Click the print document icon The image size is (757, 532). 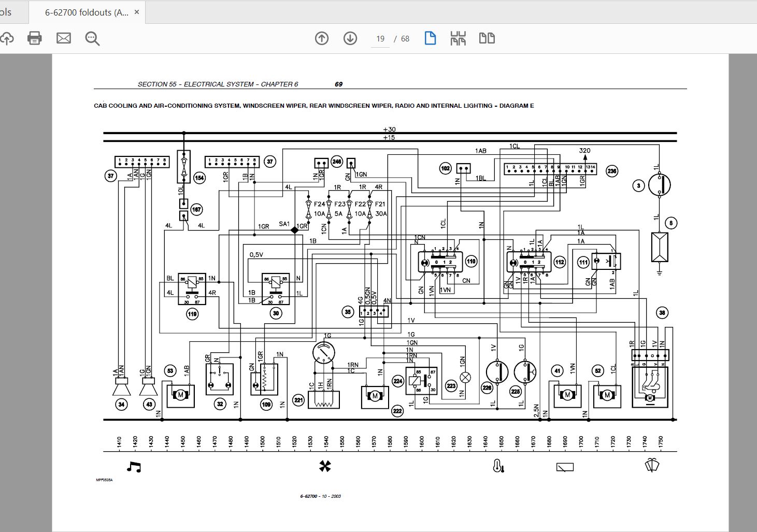(x=35, y=38)
